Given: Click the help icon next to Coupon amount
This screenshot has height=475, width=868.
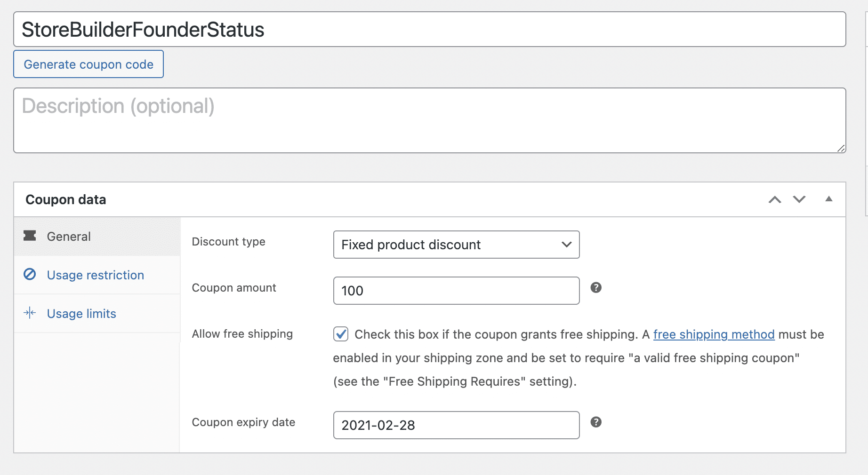Looking at the screenshot, I should tap(596, 287).
